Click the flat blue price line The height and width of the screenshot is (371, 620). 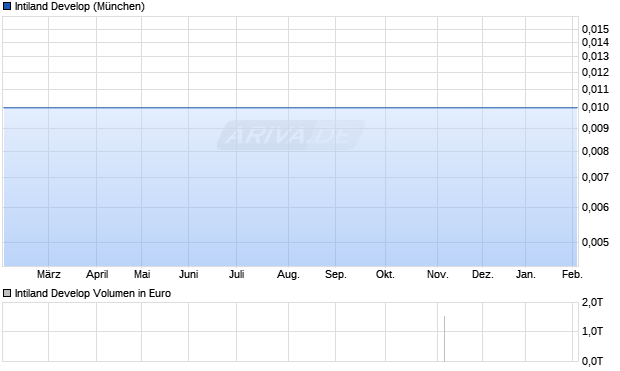click(x=290, y=107)
